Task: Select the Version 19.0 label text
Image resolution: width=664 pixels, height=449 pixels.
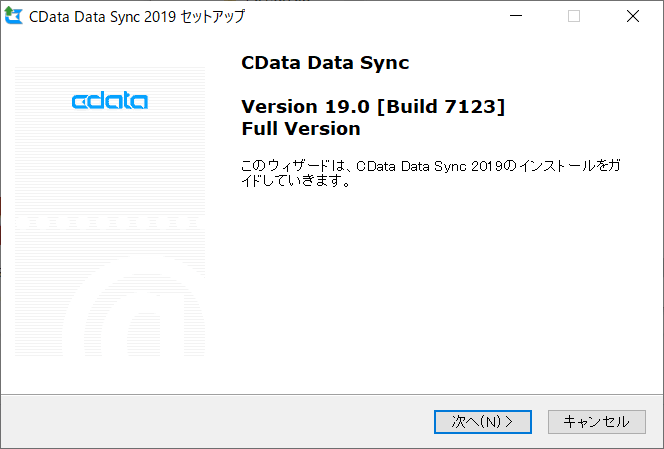Action: [x=305, y=106]
